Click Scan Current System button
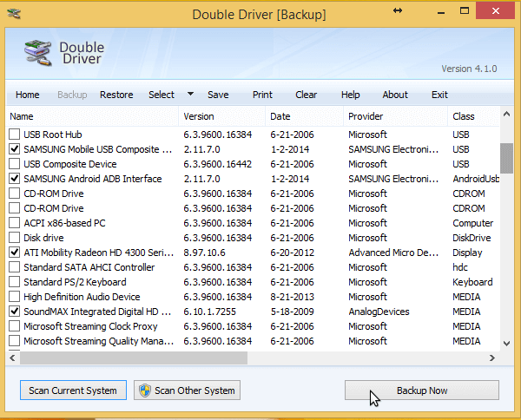The height and width of the screenshot is (420, 521). [73, 390]
